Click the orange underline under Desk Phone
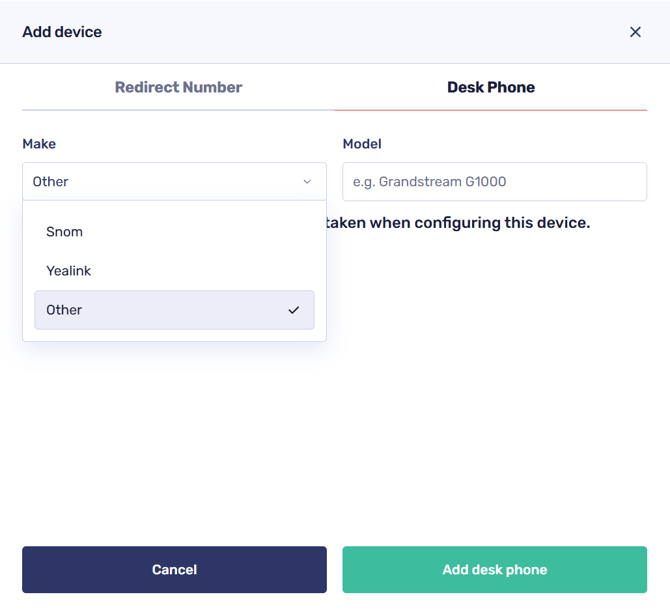The height and width of the screenshot is (614, 670). tap(490, 109)
